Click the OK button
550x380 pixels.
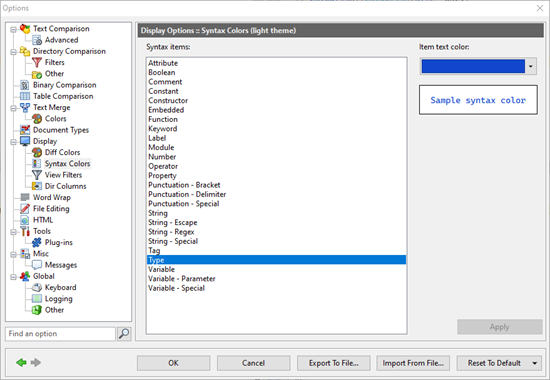coord(173,363)
